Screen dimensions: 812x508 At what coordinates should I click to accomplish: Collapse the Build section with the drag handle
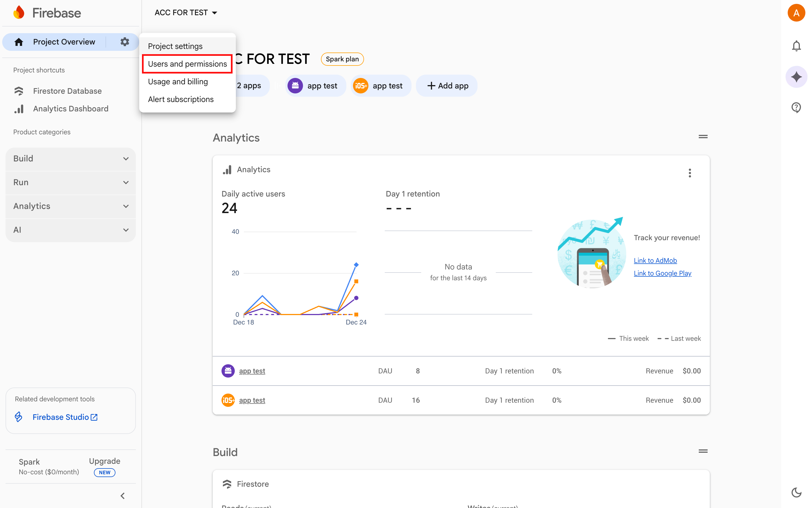(x=703, y=451)
